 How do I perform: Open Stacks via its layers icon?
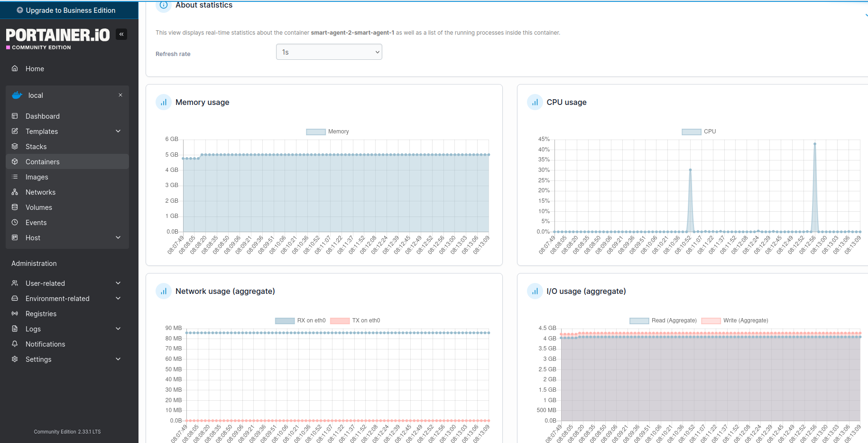(15, 146)
